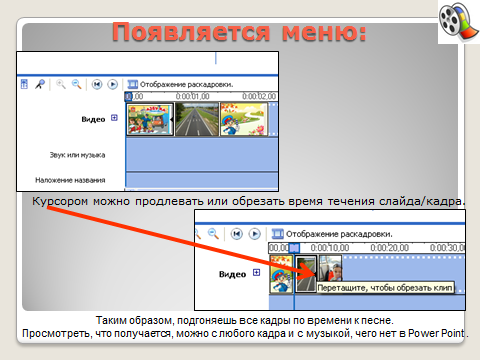Screen dimensions: 480x360
Task: Click the Movie Maker film reel logo
Action: click(x=459, y=22)
